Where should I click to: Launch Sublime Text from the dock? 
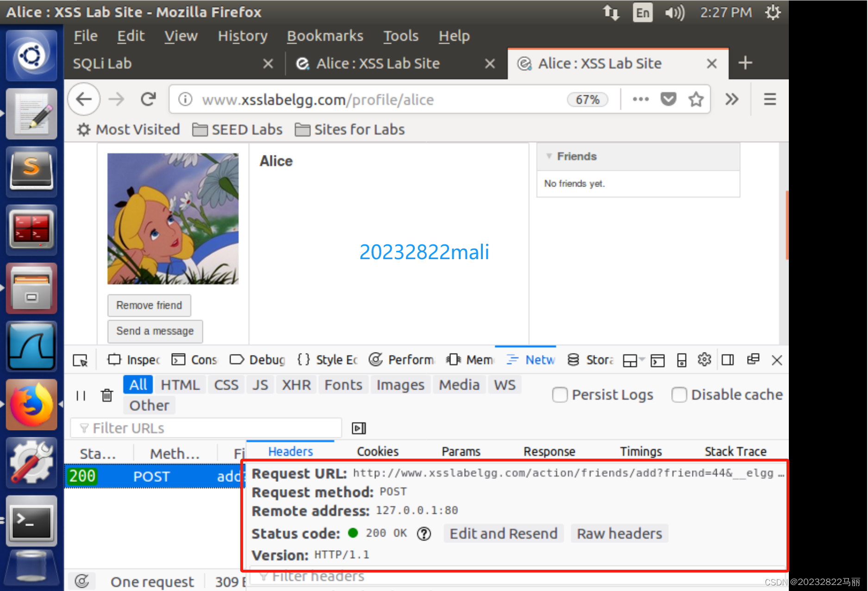point(31,172)
